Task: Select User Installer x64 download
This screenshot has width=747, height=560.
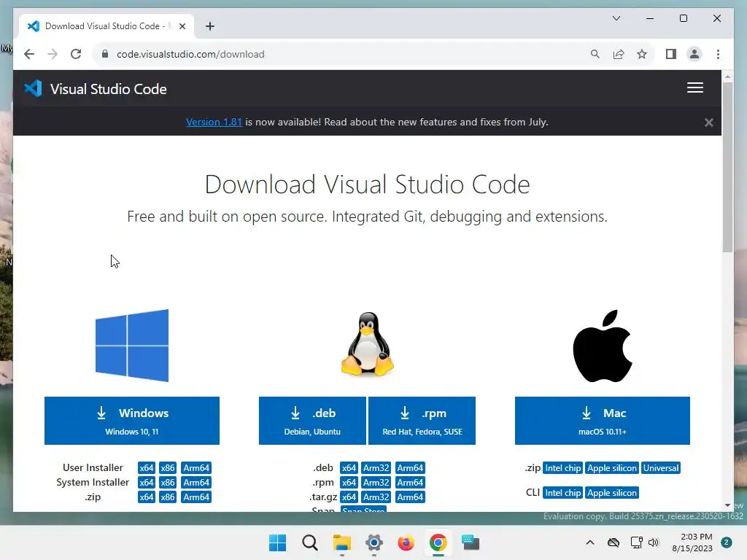Action: coord(146,467)
